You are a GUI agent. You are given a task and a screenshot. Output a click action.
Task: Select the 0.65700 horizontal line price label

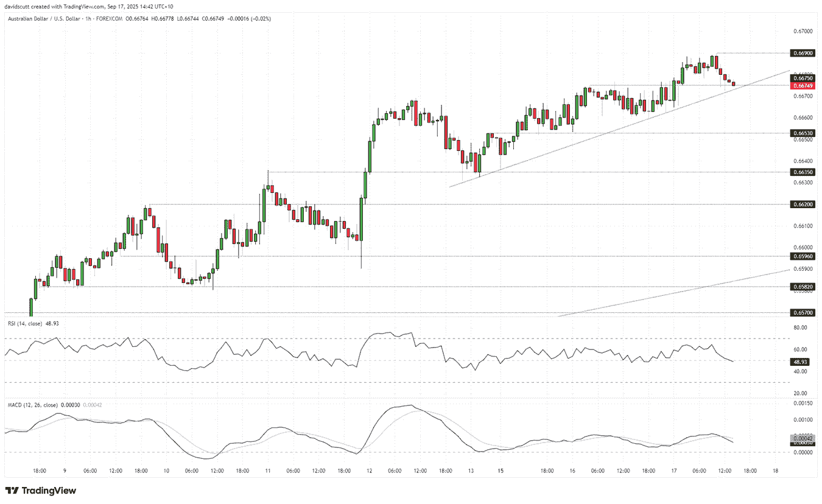[x=802, y=312]
